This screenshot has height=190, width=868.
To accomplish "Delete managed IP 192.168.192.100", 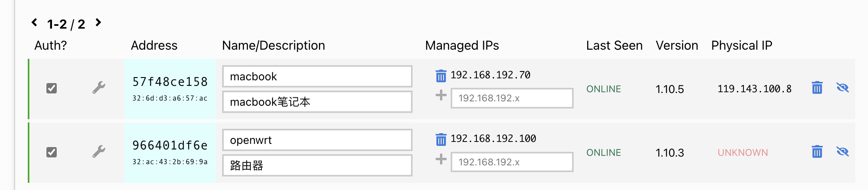I will pos(441,139).
